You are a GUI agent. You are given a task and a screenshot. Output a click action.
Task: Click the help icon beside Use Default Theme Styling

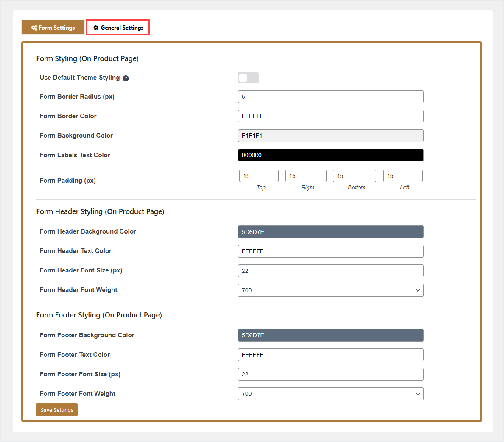pyautogui.click(x=126, y=78)
